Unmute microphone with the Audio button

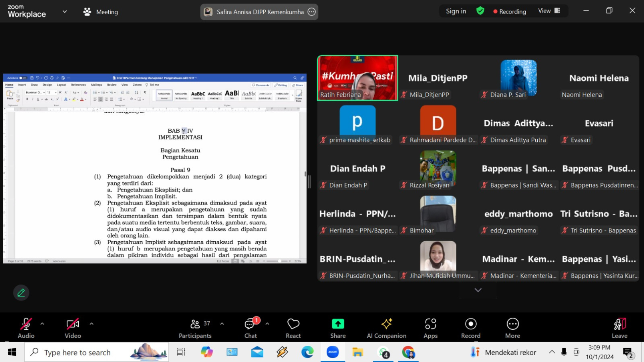coord(26,328)
